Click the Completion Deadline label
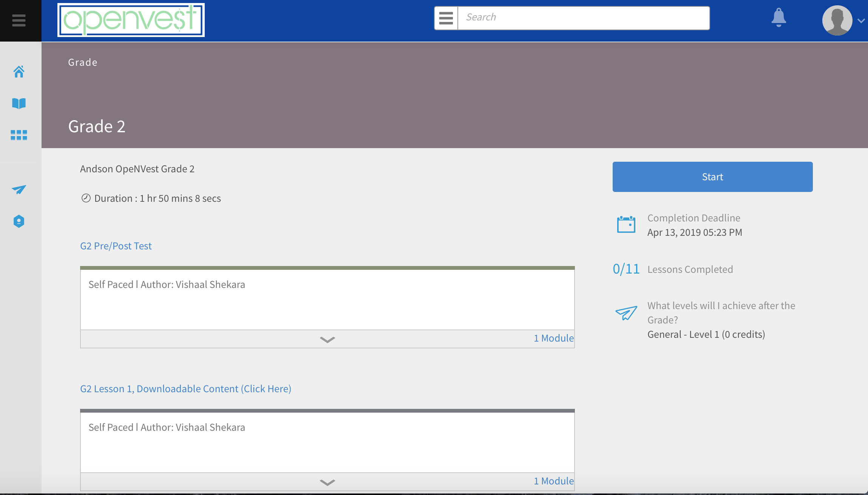 693,218
